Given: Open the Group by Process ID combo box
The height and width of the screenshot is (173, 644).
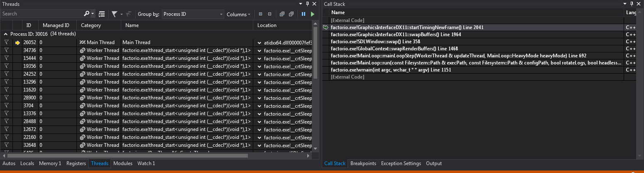Looking at the screenshot, I should [x=193, y=14].
